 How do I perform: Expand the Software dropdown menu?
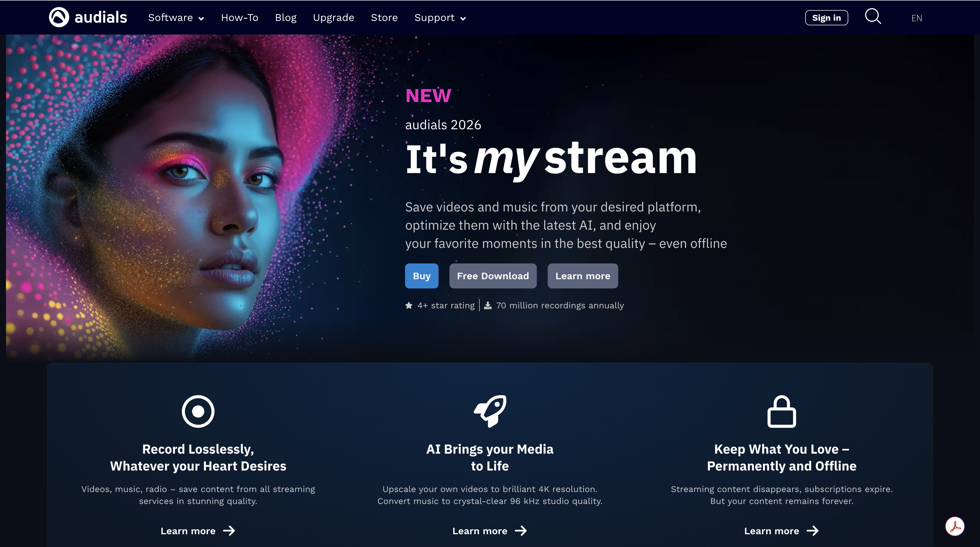tap(175, 17)
